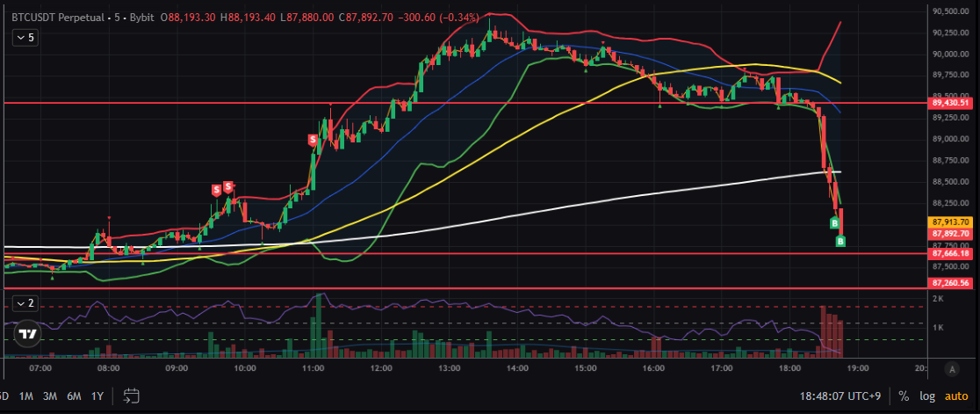Click the lowest green 'B' buy marker
The height and width of the screenshot is (414, 980).
pyautogui.click(x=840, y=242)
